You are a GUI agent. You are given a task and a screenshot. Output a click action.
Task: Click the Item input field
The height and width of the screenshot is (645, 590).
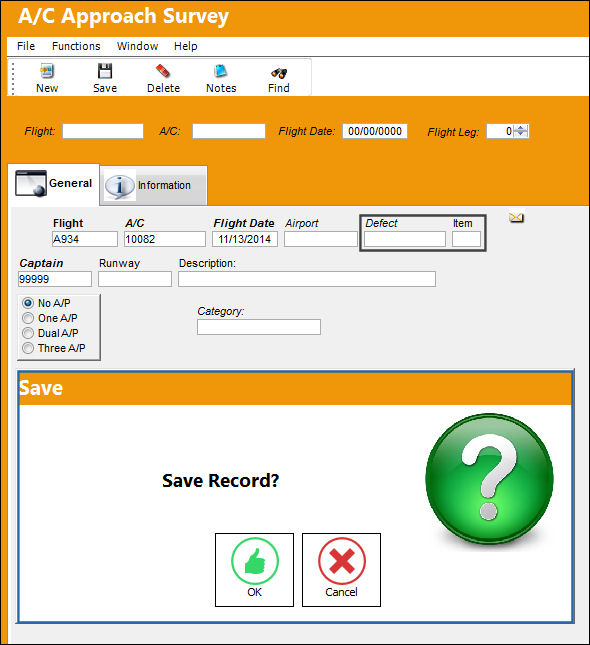466,239
